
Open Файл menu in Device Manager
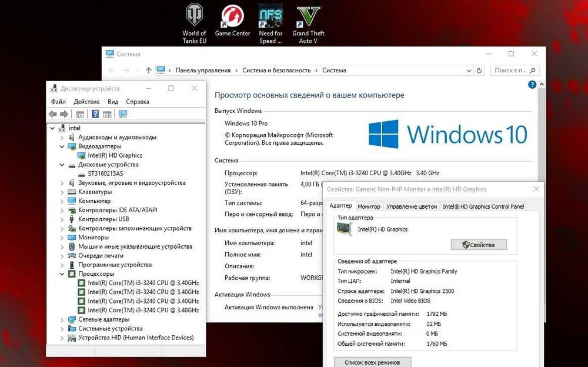click(58, 102)
